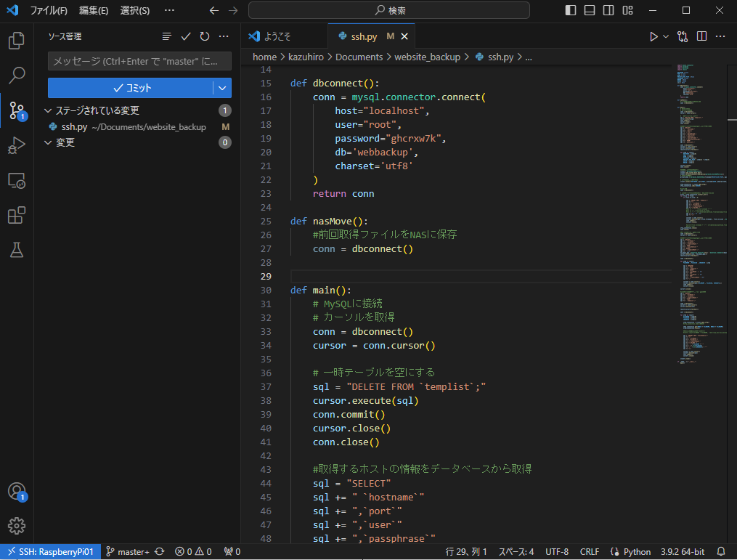The image size is (737, 560).
Task: Open the Remote Explorer view
Action: [16, 181]
